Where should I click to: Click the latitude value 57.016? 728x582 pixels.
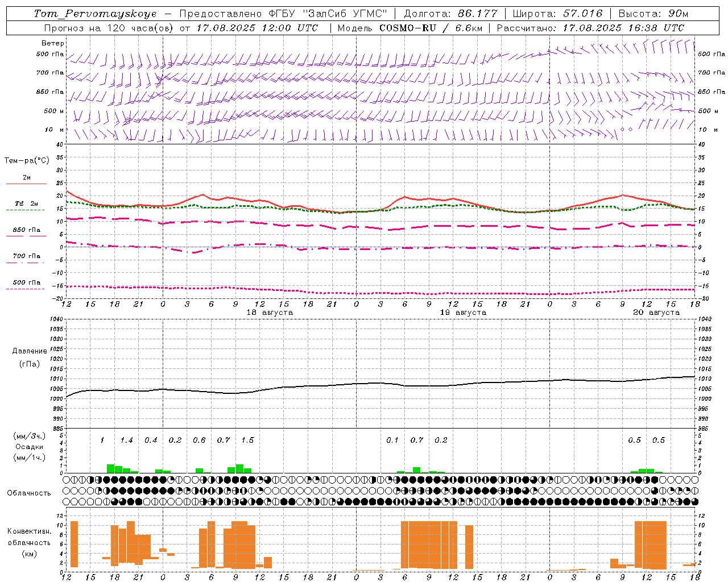[x=583, y=14]
